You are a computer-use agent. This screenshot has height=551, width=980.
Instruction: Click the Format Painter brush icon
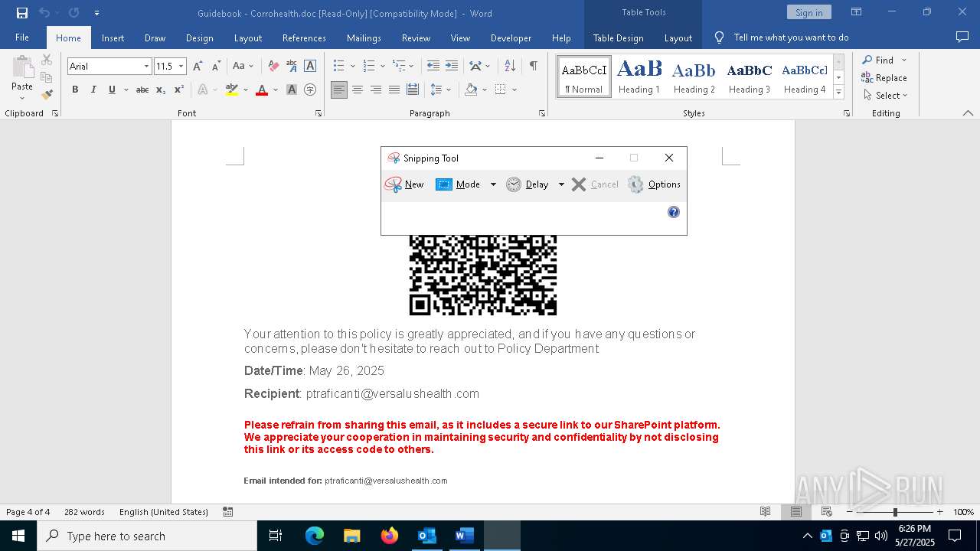(x=47, y=95)
